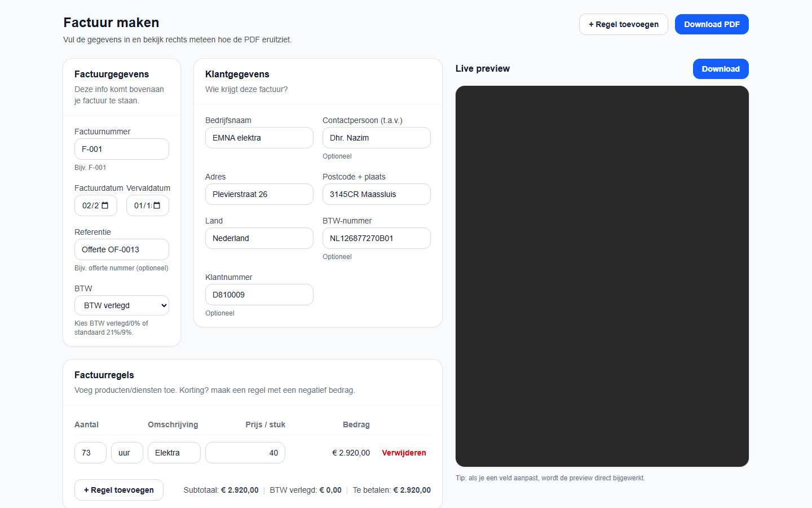Click the Klantgegevens heading
Screen dimensions: 812x508
pos(237,74)
